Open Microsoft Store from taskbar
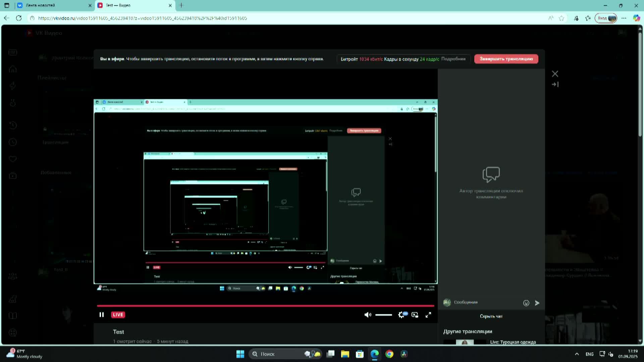Viewport: 644px width, 362px height. coord(360,354)
